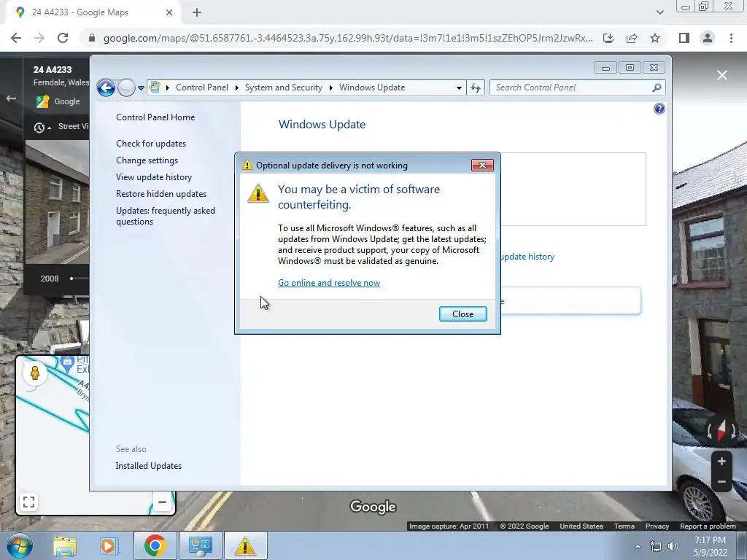747x560 pixels.
Task: Click the Street View compass control
Action: (x=721, y=431)
